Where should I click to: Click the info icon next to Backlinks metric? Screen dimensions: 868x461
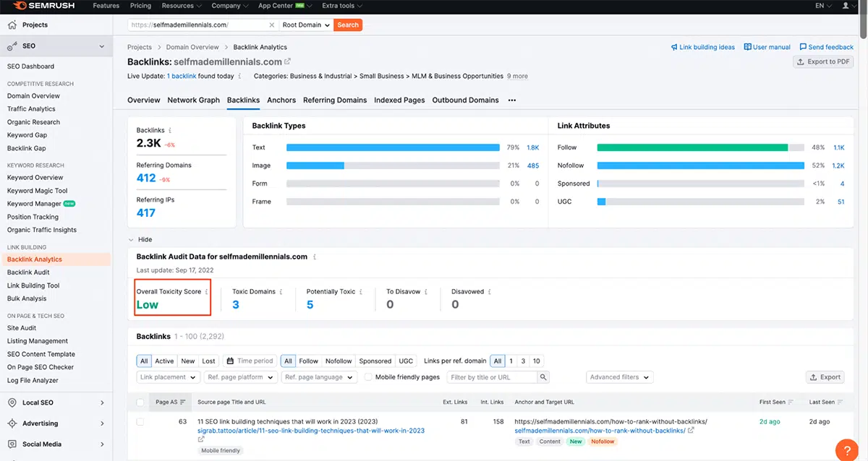click(x=170, y=131)
